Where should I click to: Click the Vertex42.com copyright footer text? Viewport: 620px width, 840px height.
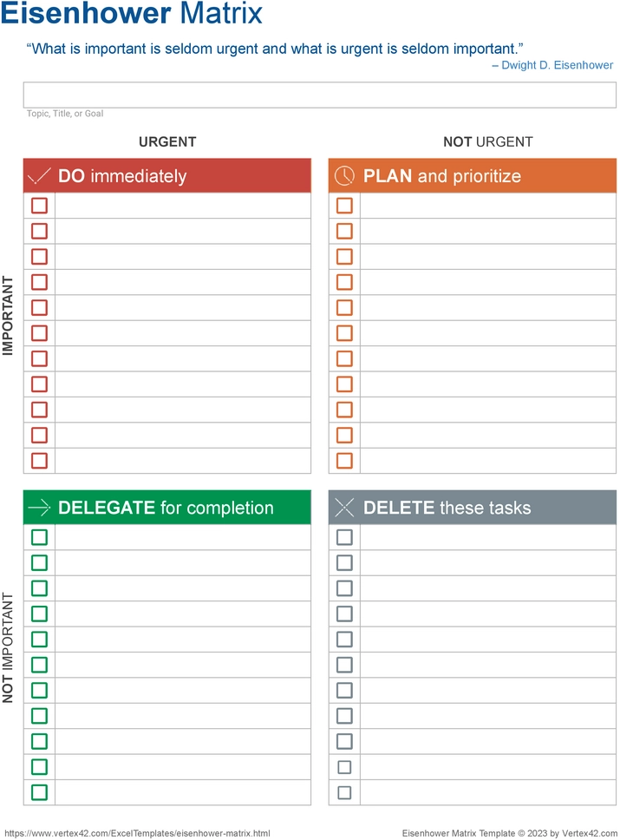(510, 833)
